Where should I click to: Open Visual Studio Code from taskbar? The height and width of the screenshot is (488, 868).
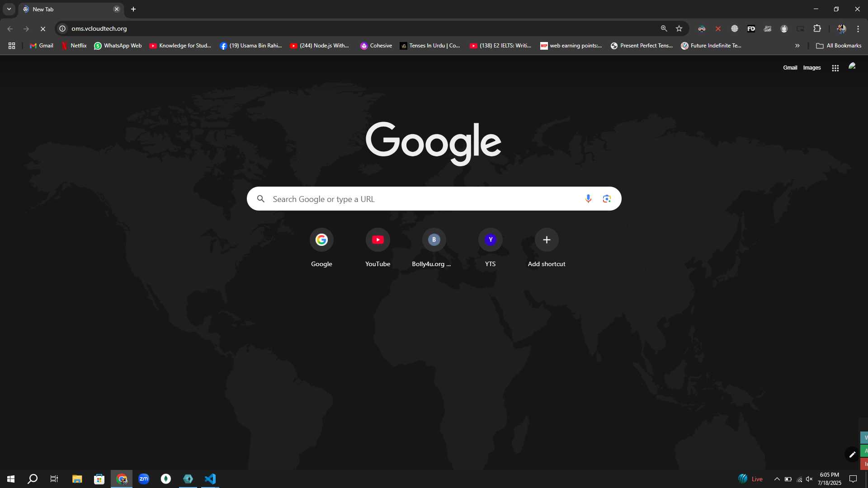tap(210, 479)
